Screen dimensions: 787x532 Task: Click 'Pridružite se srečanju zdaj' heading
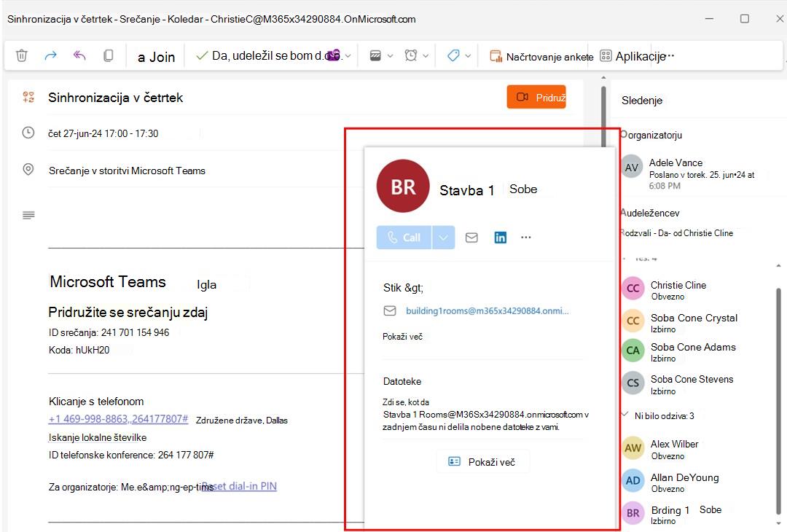128,312
